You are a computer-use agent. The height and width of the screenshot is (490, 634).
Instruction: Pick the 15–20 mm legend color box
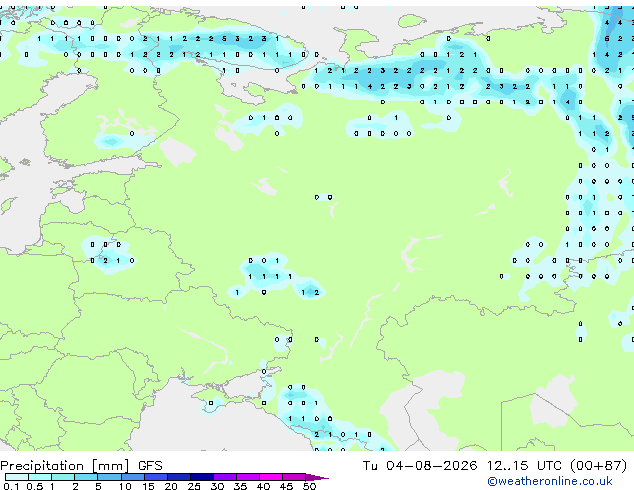155,477
